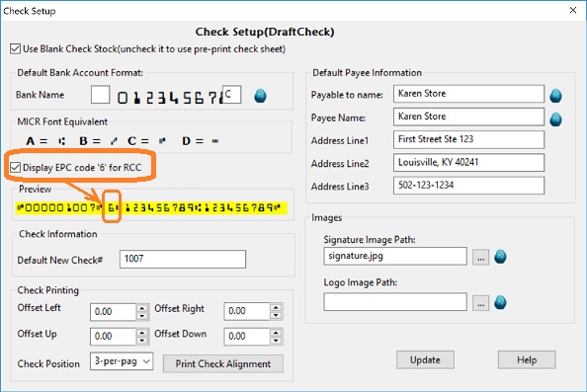Click the 'Check Information' group label
The width and height of the screenshot is (587, 392).
click(58, 234)
